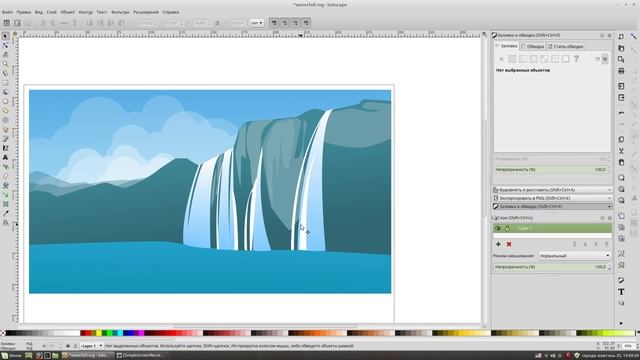640x360 pixels.
Task: Expand command bar overflow arrow at bottom
Action: coord(621,323)
